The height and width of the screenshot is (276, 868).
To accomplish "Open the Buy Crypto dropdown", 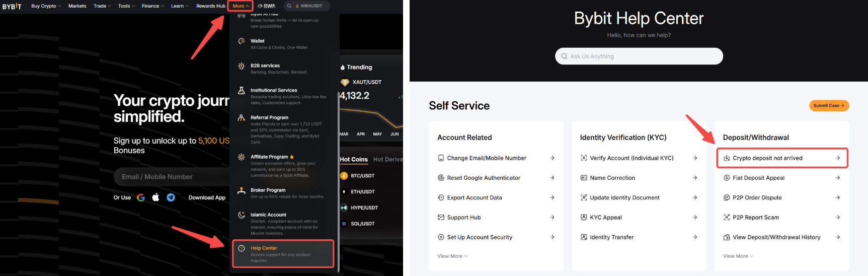I will pyautogui.click(x=46, y=6).
